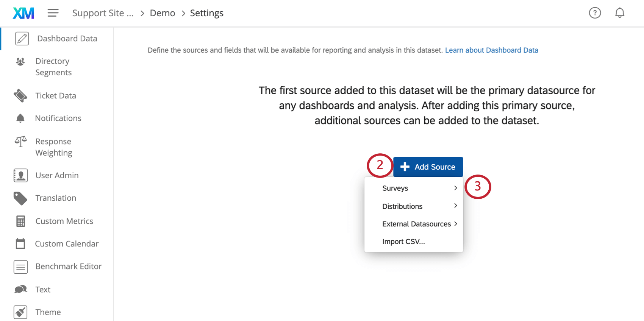Click the XM logo icon
This screenshot has height=321, width=644.
click(x=23, y=13)
